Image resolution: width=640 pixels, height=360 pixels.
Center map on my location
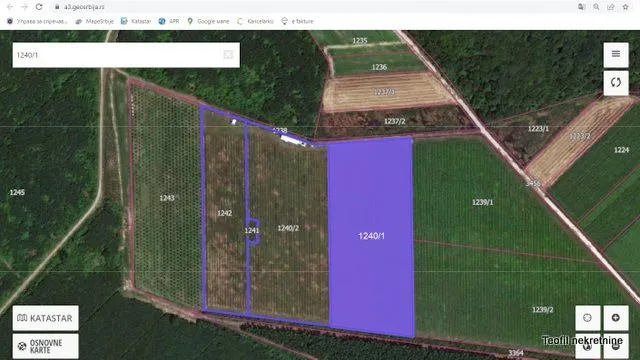tap(588, 318)
